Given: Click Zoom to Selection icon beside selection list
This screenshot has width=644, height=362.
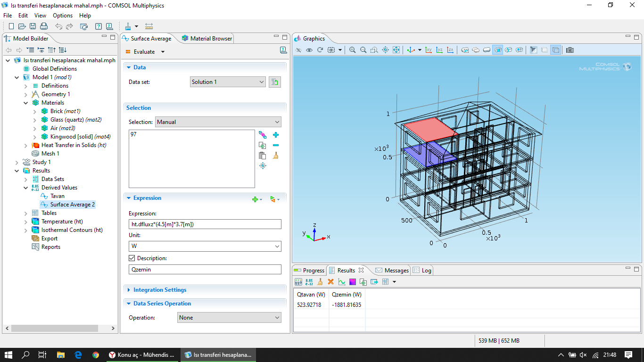Looking at the screenshot, I should 263,166.
